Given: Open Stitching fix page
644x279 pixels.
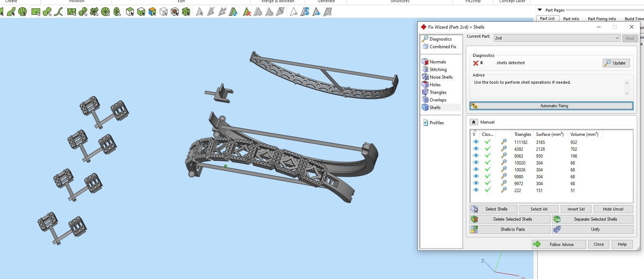Looking at the screenshot, I should [438, 70].
